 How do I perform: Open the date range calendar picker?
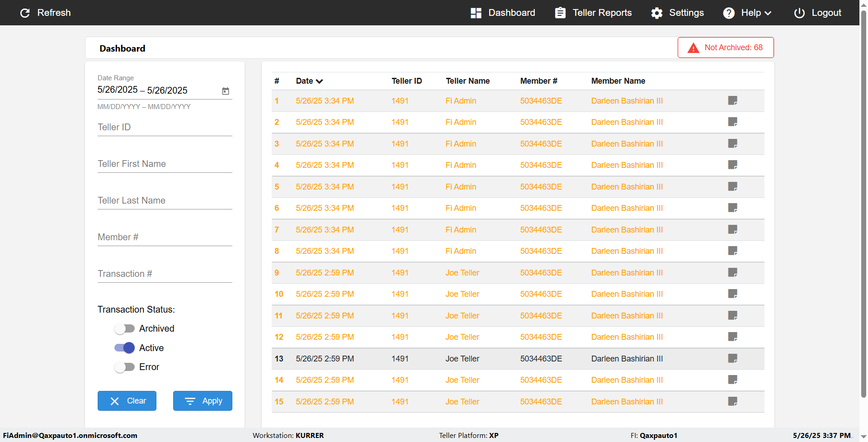click(225, 91)
